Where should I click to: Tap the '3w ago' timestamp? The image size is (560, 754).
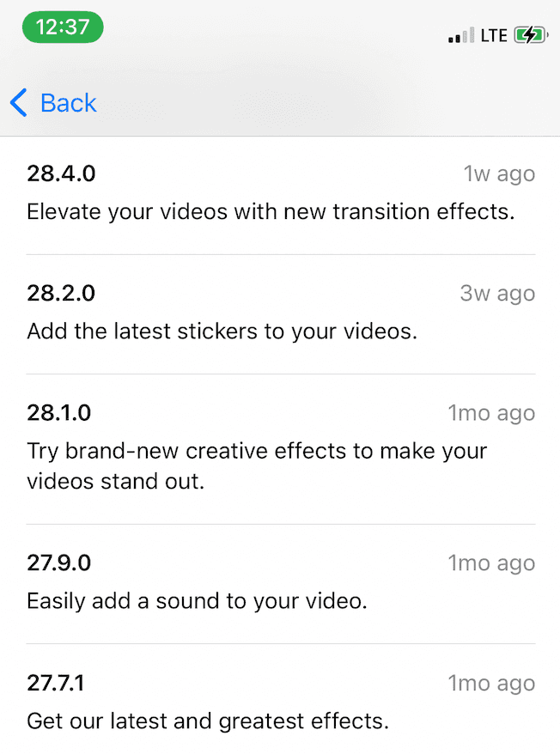[x=497, y=294]
